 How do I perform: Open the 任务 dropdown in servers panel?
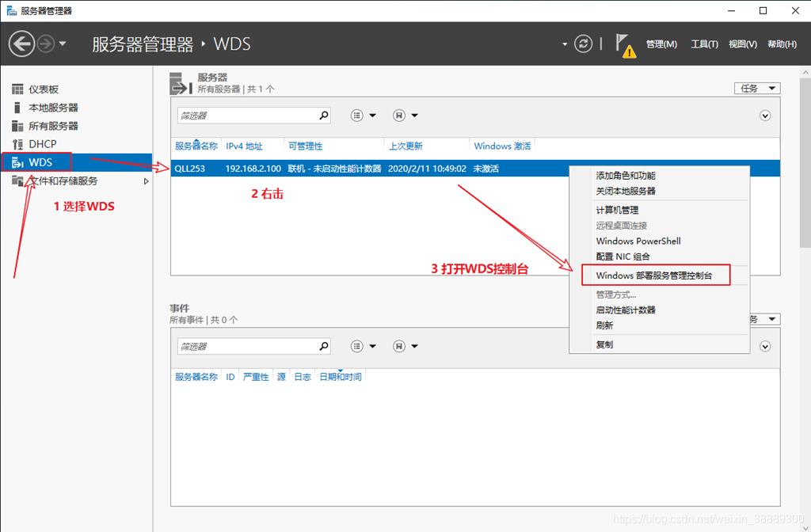(757, 89)
